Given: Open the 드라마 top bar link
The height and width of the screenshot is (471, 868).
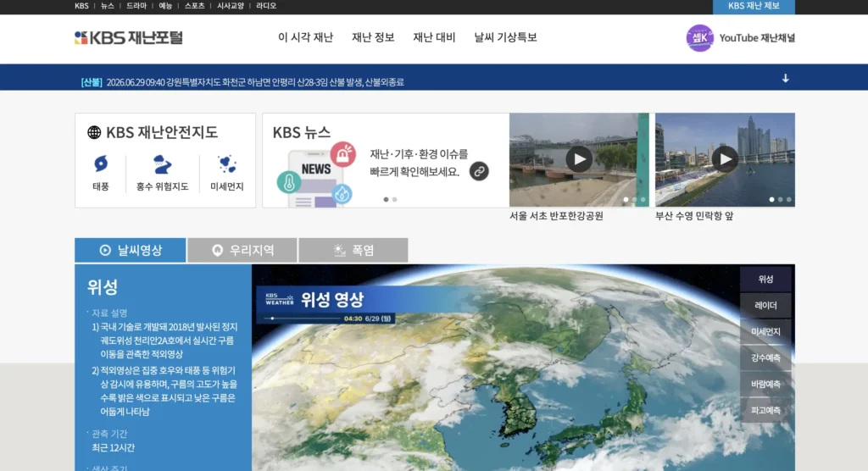Looking at the screenshot, I should (x=136, y=6).
